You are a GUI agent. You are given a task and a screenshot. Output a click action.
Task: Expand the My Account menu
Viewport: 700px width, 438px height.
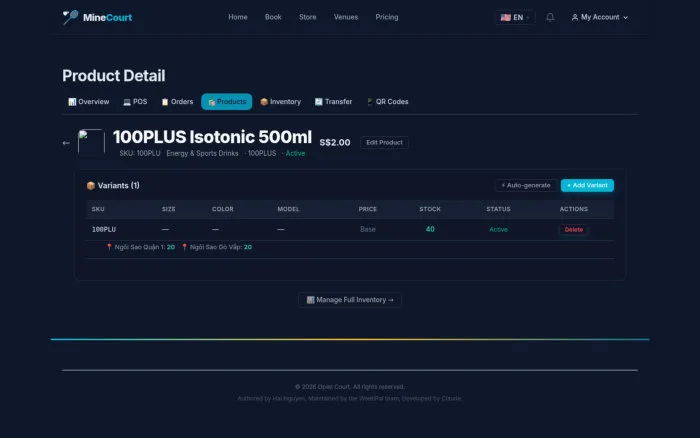tap(600, 17)
